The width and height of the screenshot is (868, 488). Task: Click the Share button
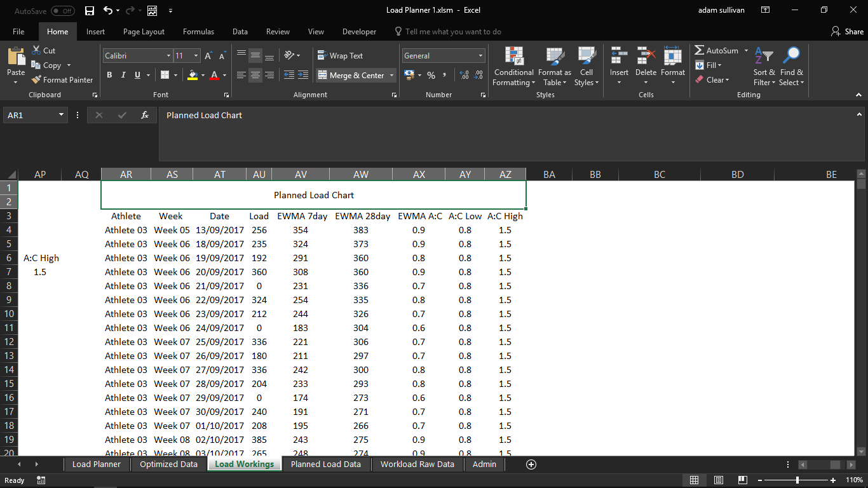tap(848, 32)
